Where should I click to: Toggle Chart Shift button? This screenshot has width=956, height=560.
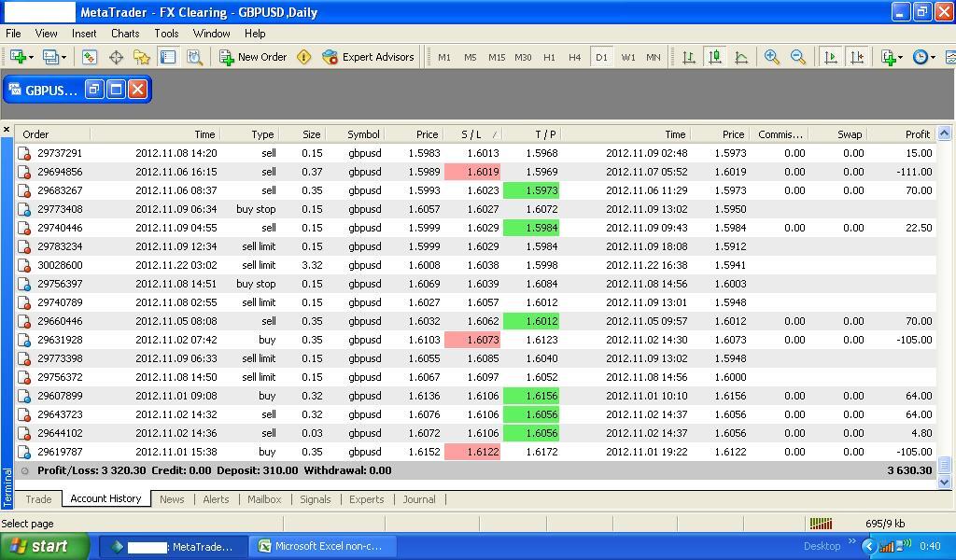857,57
